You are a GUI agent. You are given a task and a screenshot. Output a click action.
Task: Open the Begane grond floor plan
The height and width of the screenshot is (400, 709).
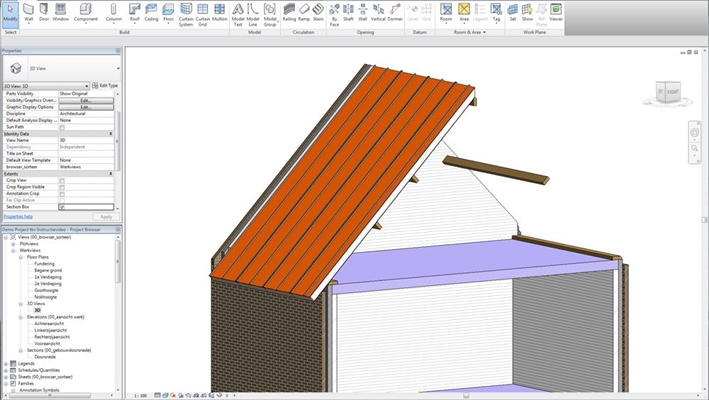tap(49, 270)
